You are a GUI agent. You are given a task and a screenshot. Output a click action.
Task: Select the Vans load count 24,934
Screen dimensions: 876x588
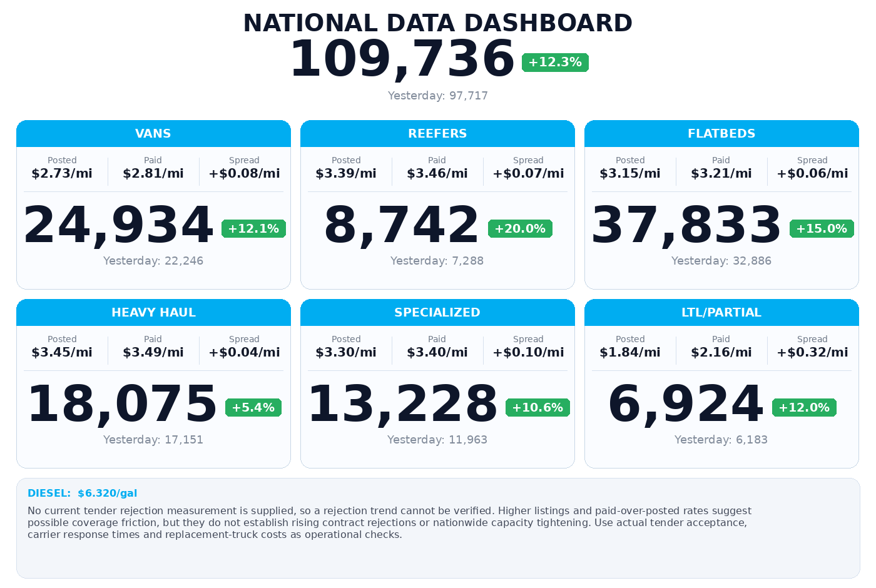tap(118, 225)
